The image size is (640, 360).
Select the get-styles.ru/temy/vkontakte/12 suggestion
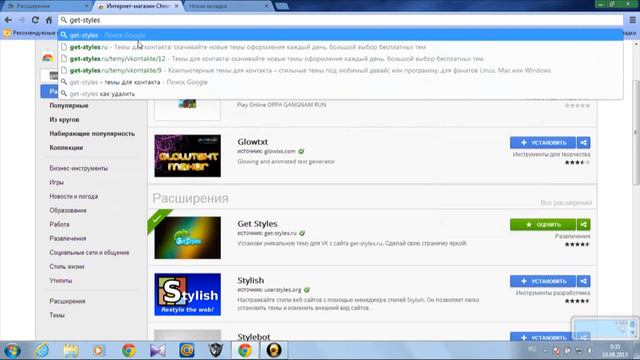coord(341,59)
